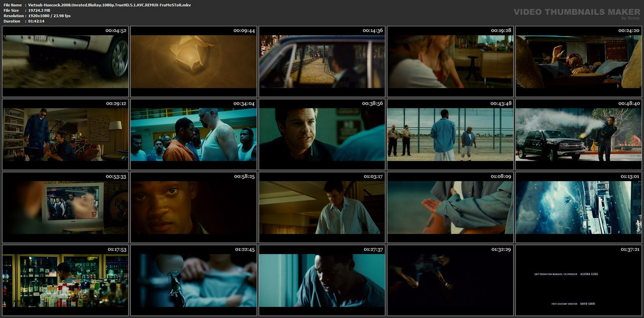This screenshot has height=318, width=644.
Task: Click the Vietsub-Hancock file name text
Action: [x=109, y=5]
